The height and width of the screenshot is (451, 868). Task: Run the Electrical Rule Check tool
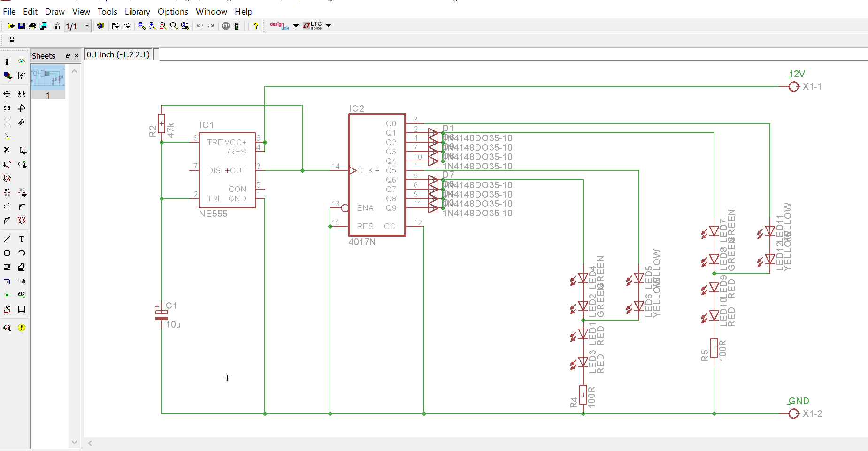tap(7, 328)
